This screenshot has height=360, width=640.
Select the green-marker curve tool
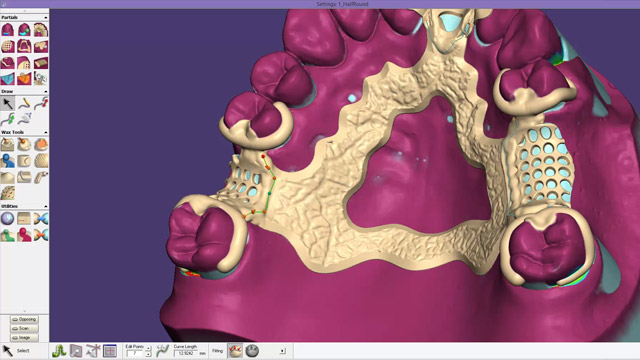[x=8, y=119]
